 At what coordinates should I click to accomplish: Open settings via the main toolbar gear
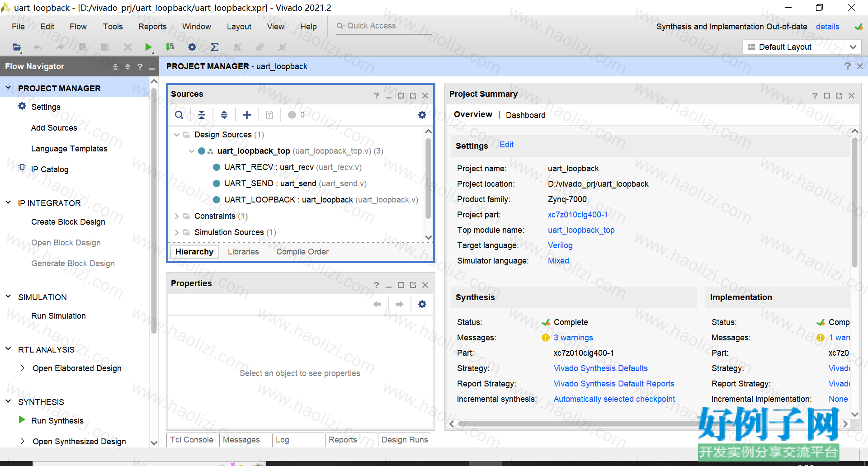(x=192, y=47)
